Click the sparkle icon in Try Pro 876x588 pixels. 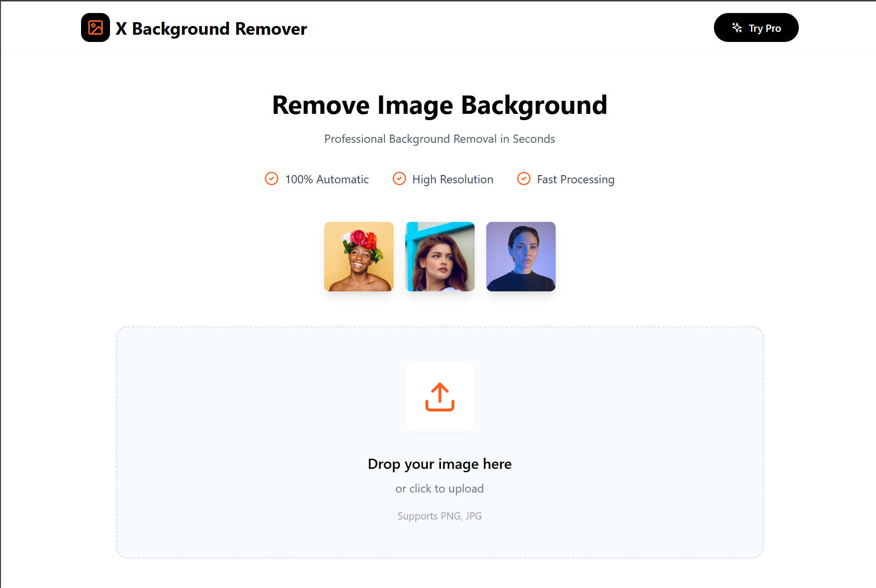[x=737, y=27]
